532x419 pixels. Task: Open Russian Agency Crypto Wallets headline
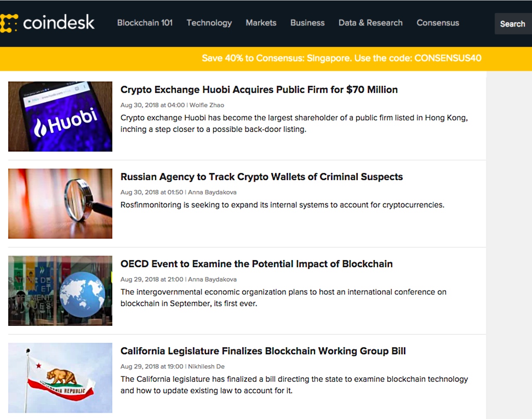click(x=261, y=177)
